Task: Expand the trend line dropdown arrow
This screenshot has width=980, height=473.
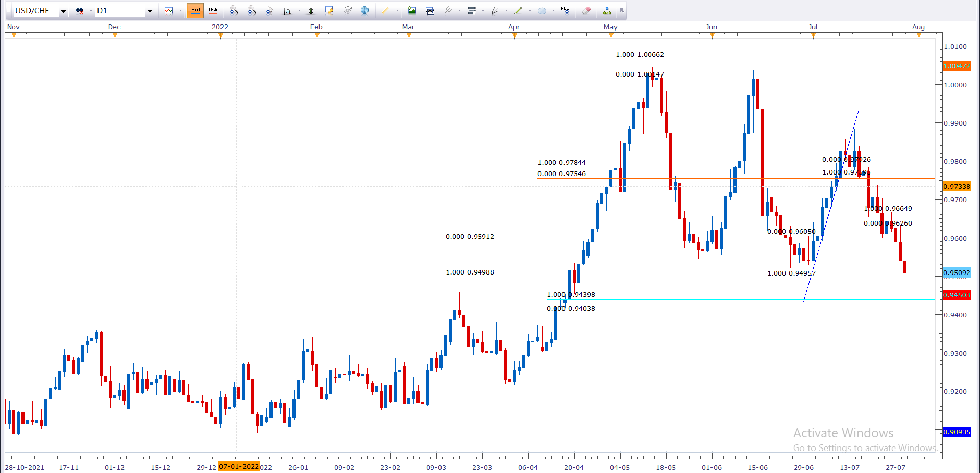Action: pos(530,11)
